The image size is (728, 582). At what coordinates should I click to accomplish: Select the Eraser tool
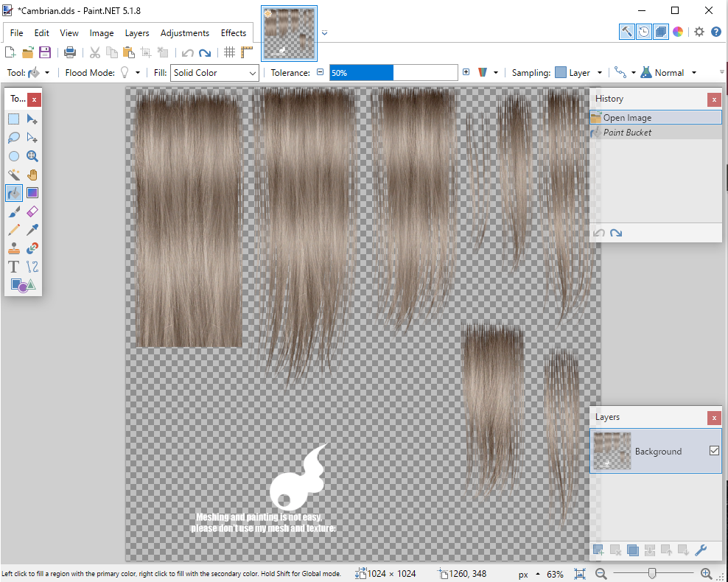(32, 211)
